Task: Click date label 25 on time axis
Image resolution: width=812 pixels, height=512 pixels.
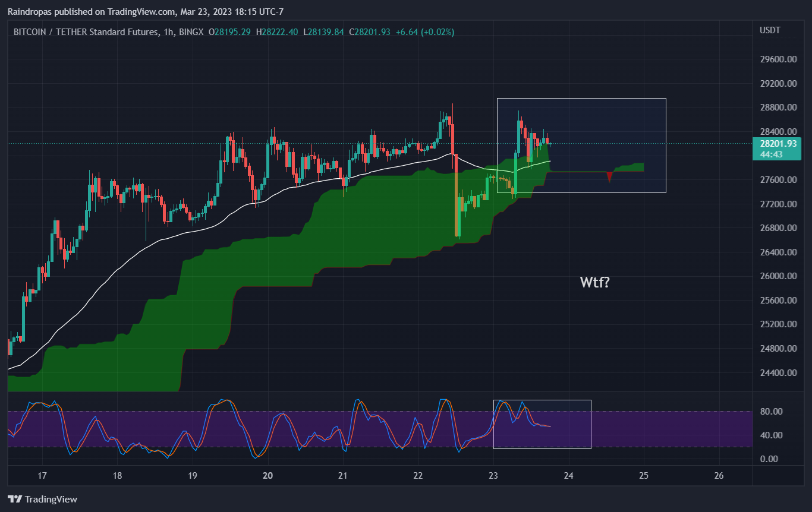Action: pos(644,476)
